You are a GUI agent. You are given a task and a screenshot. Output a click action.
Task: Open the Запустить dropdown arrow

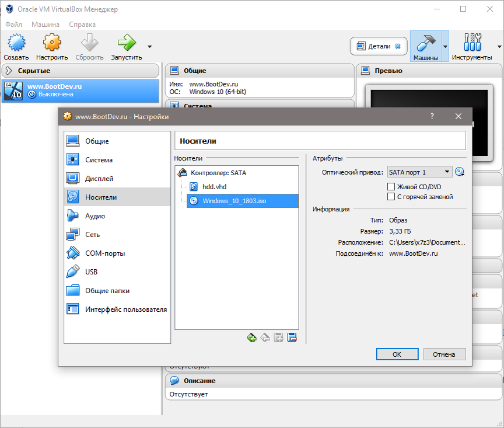pyautogui.click(x=150, y=47)
